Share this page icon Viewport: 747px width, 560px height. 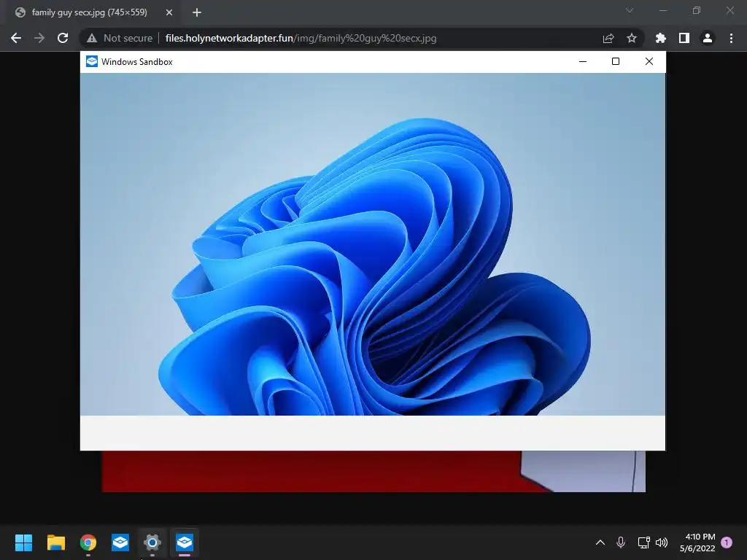pos(608,38)
